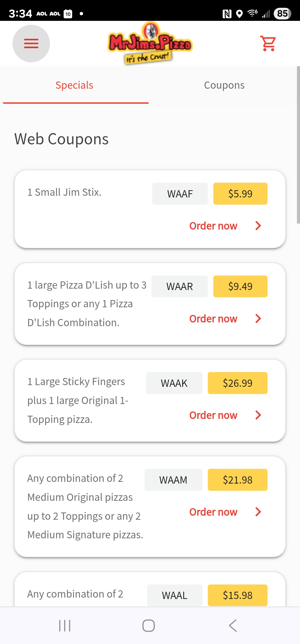Tap the WAAF coupon code
300x644 pixels.
tap(180, 194)
